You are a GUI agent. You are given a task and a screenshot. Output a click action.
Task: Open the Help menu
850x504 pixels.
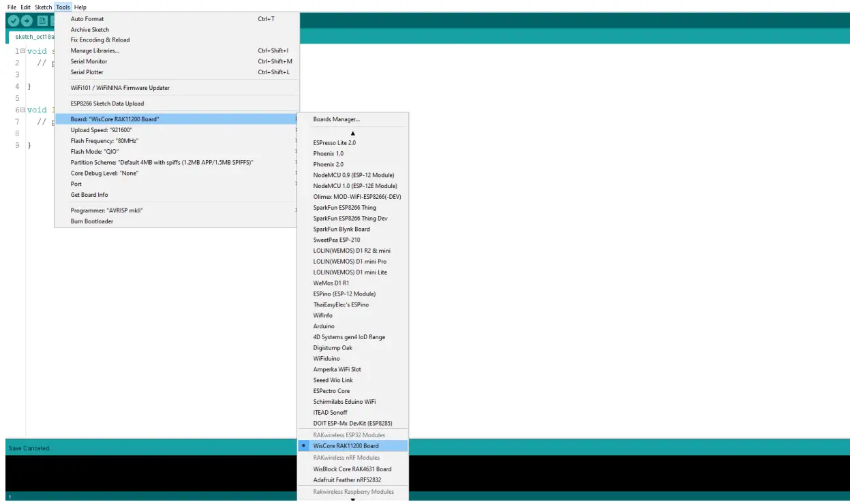pyautogui.click(x=80, y=7)
